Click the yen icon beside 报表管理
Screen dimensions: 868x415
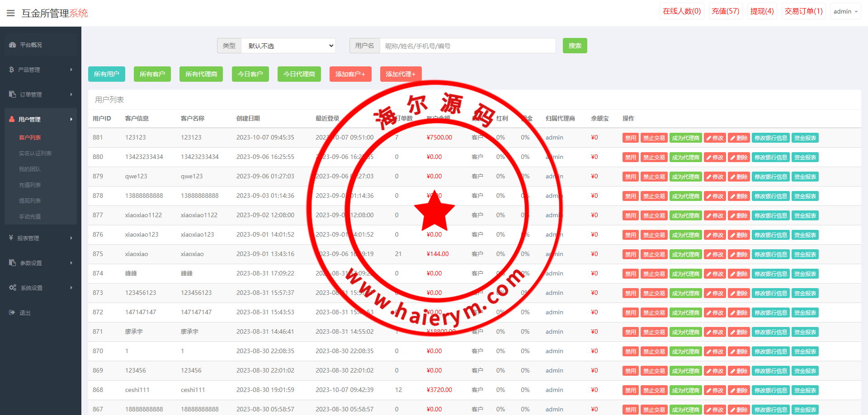point(11,238)
